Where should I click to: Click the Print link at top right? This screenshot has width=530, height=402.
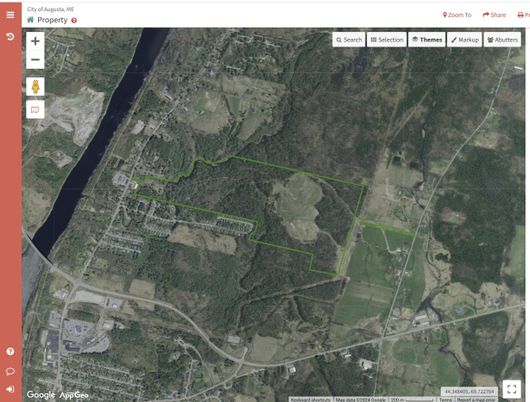(524, 15)
